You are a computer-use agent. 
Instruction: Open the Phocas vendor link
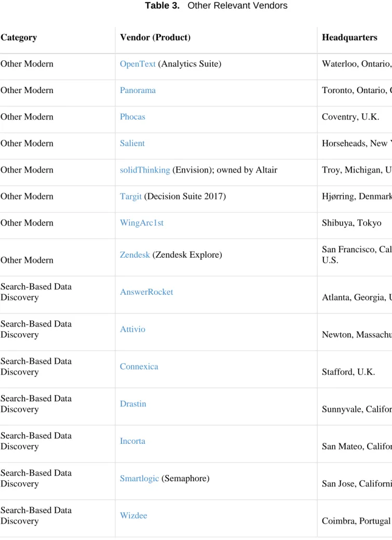click(132, 117)
